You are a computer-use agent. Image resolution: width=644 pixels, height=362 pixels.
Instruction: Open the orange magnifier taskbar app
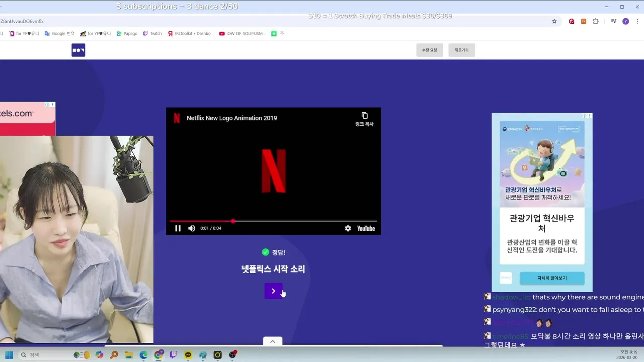click(x=114, y=355)
